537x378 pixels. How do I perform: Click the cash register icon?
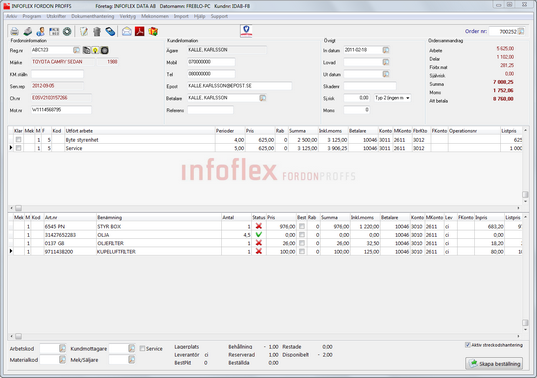pos(28,32)
